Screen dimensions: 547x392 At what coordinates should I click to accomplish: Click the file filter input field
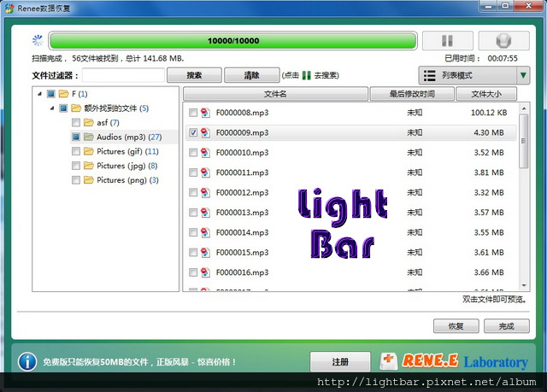click(123, 75)
